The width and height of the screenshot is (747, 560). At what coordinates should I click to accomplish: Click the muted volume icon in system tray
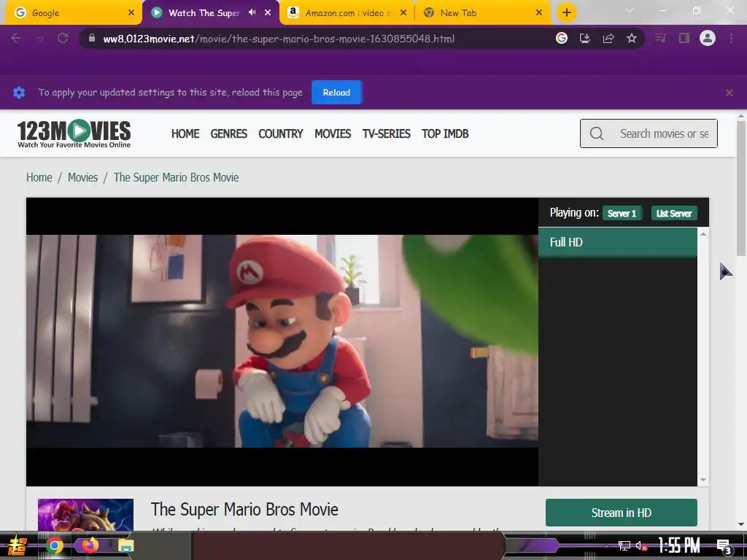(x=641, y=545)
